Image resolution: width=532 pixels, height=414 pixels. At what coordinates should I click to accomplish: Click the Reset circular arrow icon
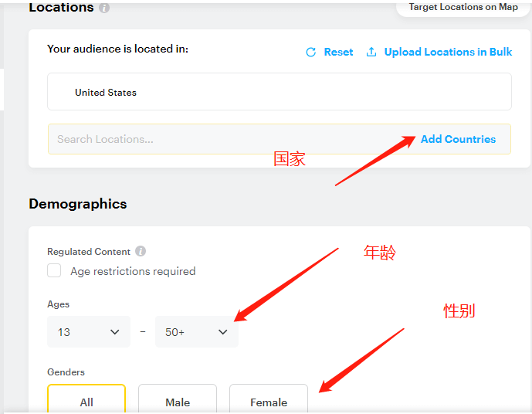311,53
